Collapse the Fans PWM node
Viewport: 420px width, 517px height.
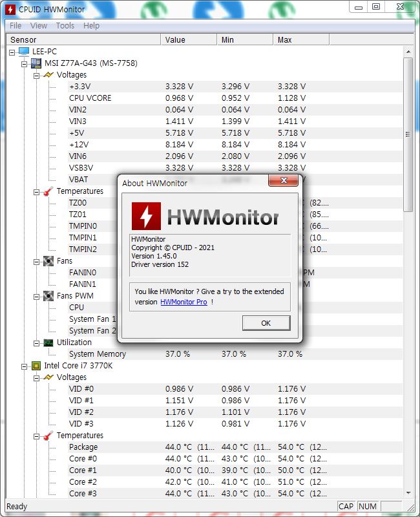(x=36, y=297)
